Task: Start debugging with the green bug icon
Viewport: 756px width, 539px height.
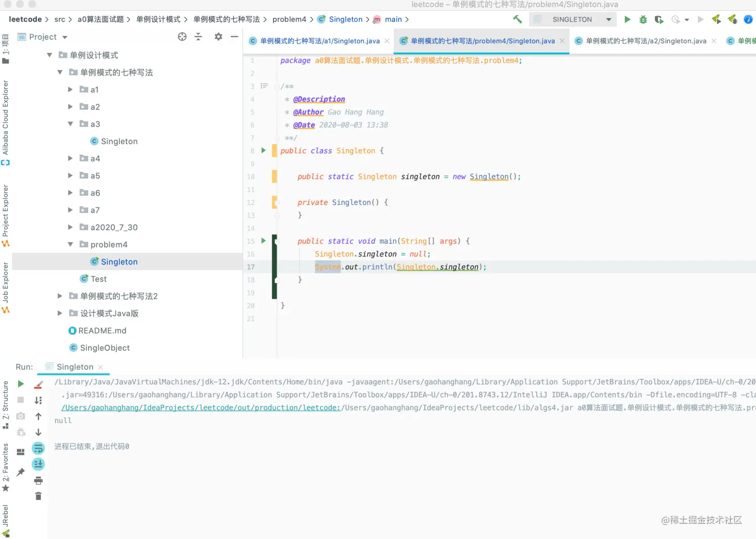Action: click(x=643, y=19)
